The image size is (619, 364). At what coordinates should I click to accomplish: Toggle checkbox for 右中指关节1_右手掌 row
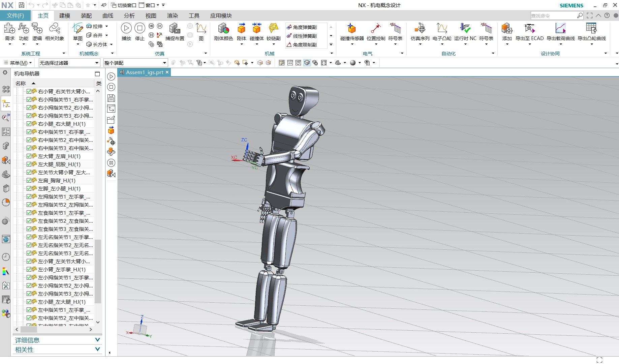(29, 132)
